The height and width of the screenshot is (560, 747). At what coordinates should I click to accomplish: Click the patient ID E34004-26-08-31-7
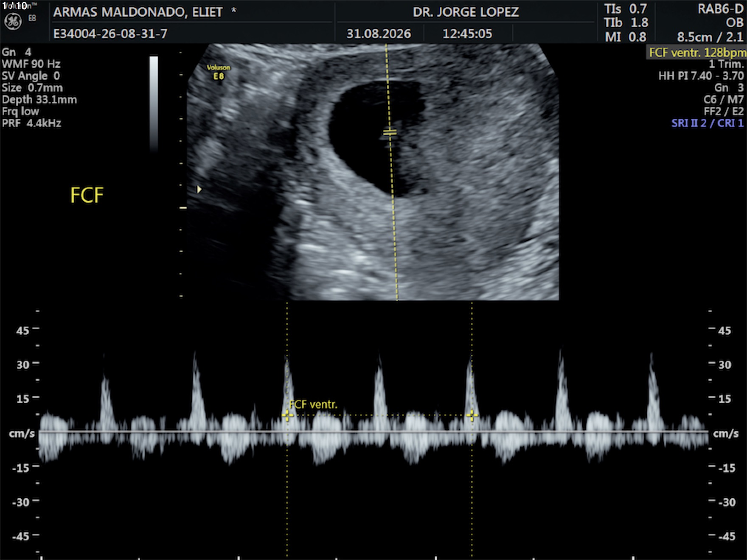(110, 34)
